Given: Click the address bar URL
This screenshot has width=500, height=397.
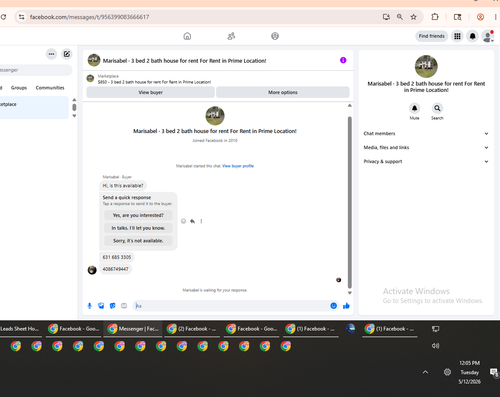Looking at the screenshot, I should [x=89, y=17].
